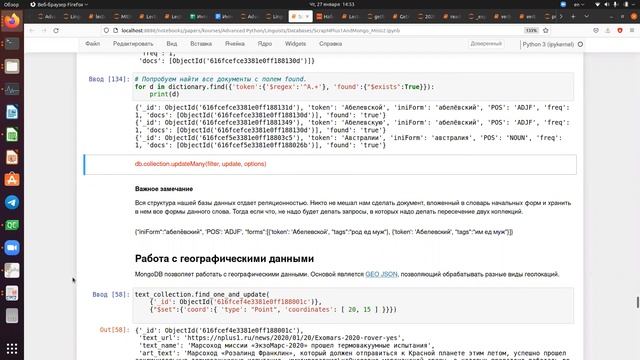Viewport: 640px width, 360px height.
Task: Click heading Работа с географическими данными
Action: pos(224,259)
